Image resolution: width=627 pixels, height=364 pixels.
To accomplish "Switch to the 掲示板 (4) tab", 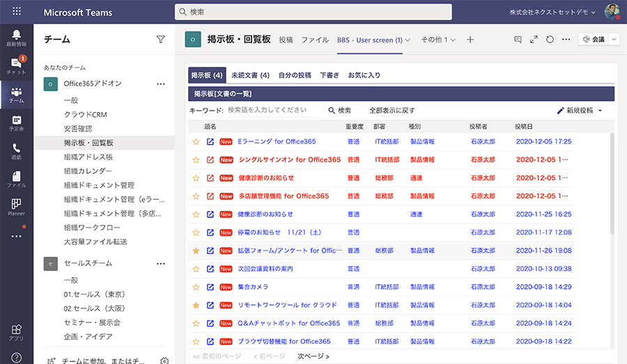I will [207, 75].
